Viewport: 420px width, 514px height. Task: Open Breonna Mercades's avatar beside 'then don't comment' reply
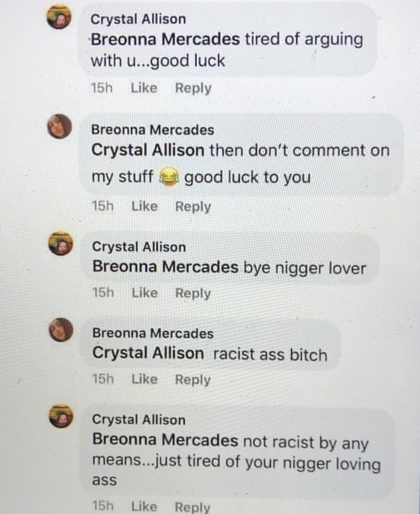tap(59, 126)
